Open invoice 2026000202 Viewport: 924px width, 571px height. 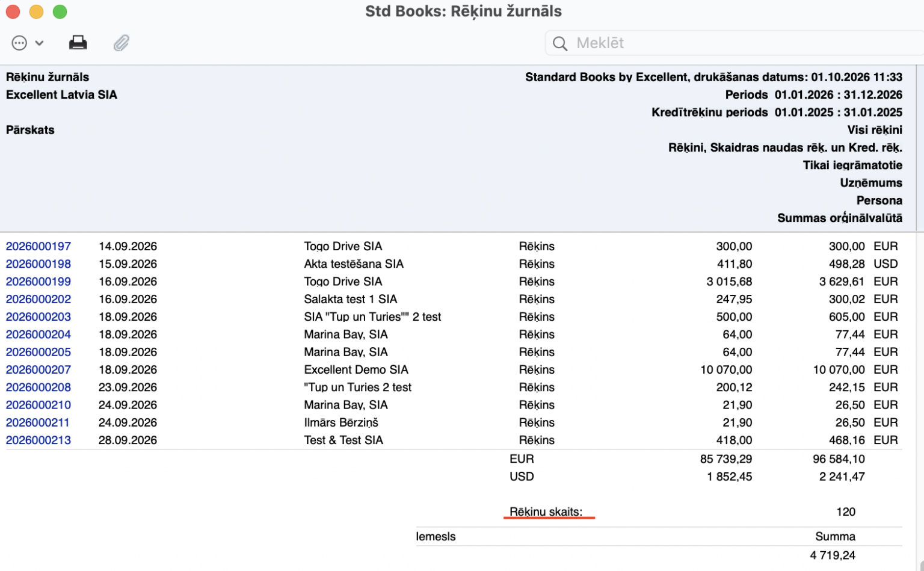[x=38, y=299]
